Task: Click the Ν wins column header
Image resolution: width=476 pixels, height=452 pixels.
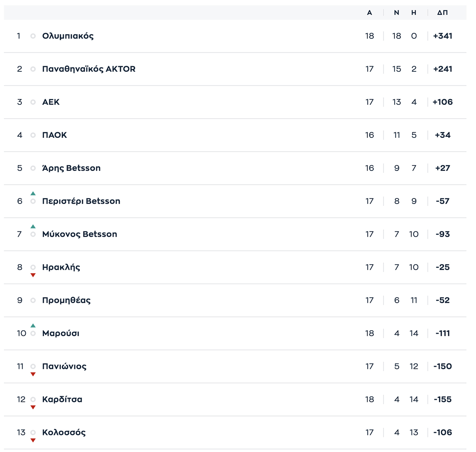Action: tap(397, 13)
